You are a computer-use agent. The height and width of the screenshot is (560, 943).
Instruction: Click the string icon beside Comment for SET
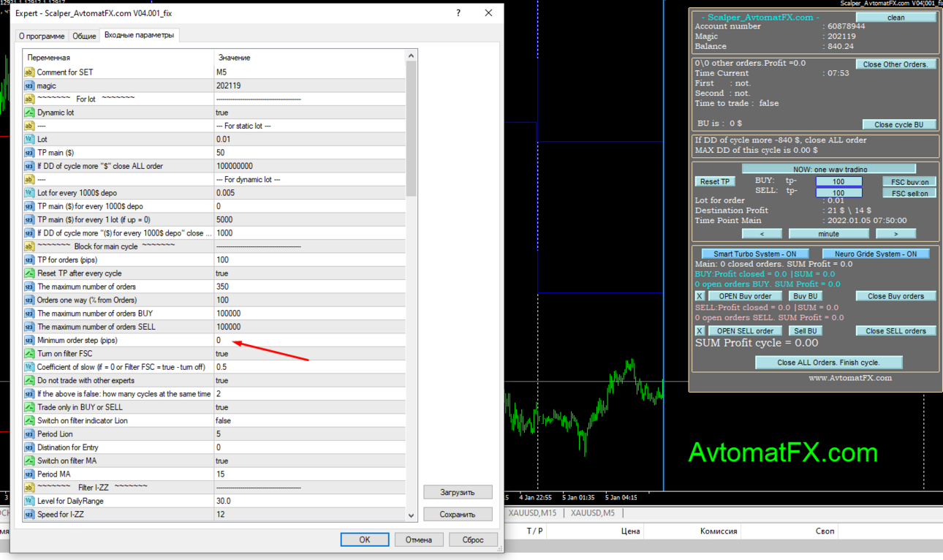click(29, 72)
